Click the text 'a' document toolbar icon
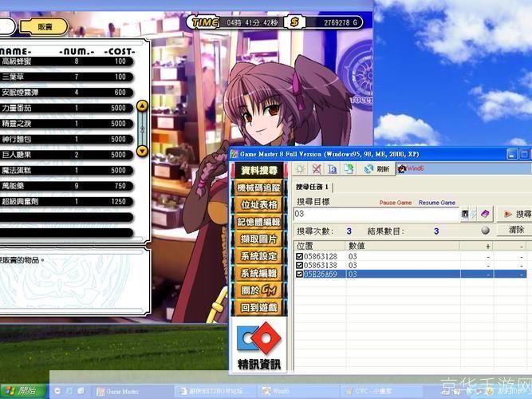 [x=333, y=168]
